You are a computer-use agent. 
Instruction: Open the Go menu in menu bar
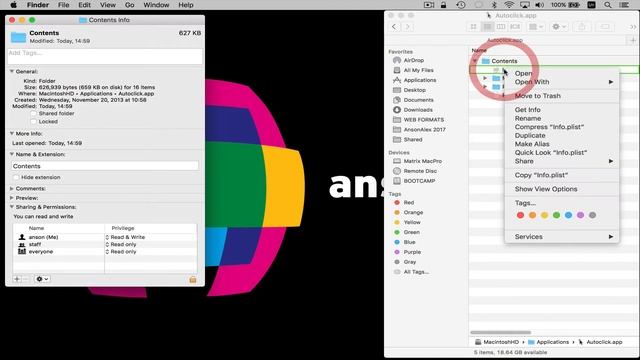tap(129, 5)
